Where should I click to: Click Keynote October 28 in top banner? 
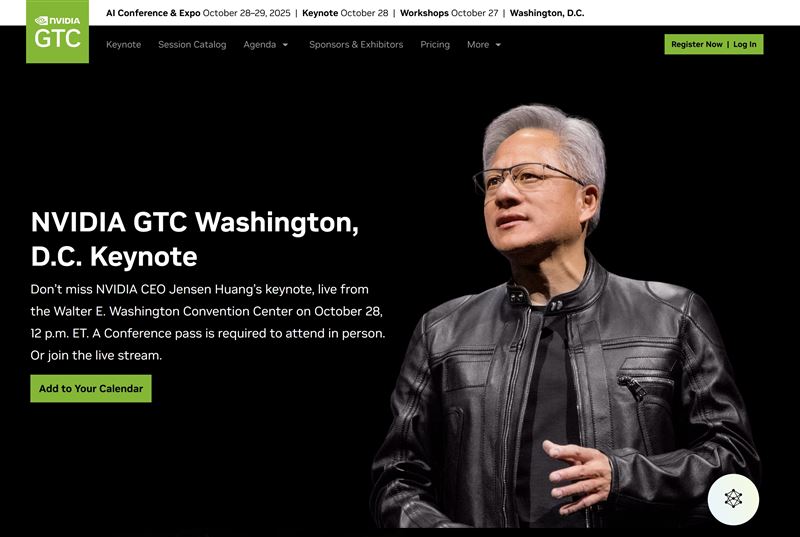point(346,13)
